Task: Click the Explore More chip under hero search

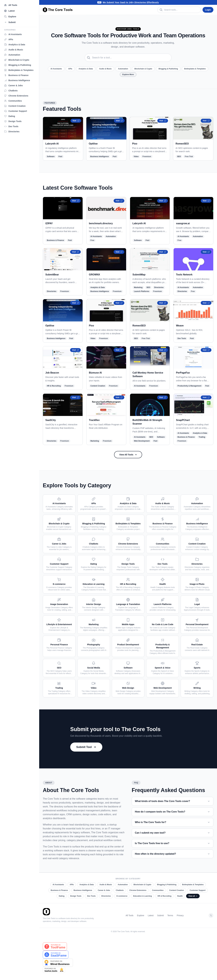Action: (x=128, y=74)
